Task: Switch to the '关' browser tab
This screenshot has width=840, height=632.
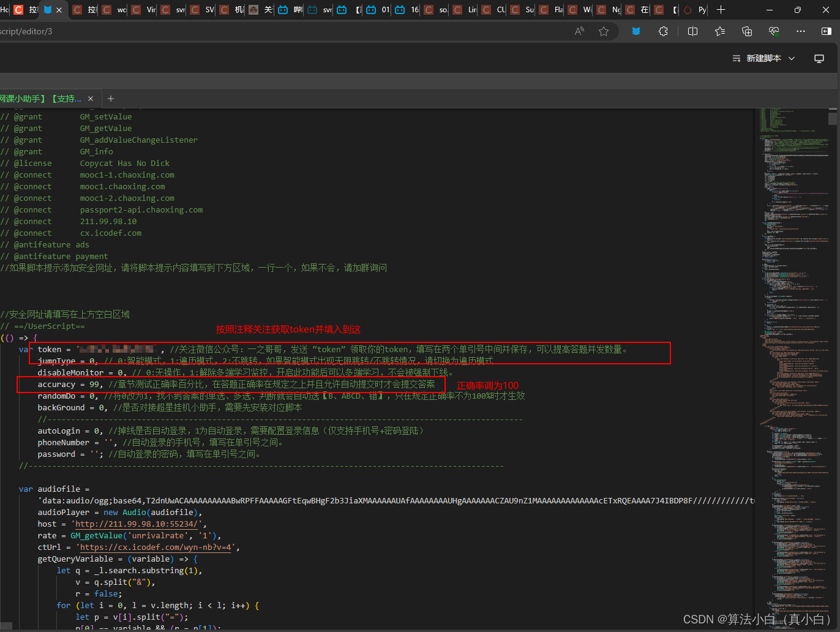Action: (x=261, y=10)
